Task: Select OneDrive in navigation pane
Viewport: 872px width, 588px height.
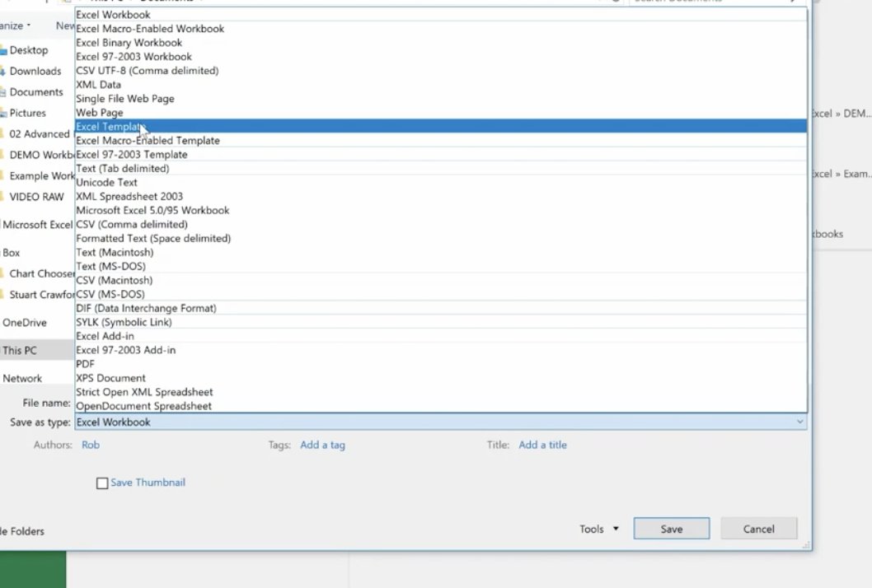Action: click(x=25, y=322)
